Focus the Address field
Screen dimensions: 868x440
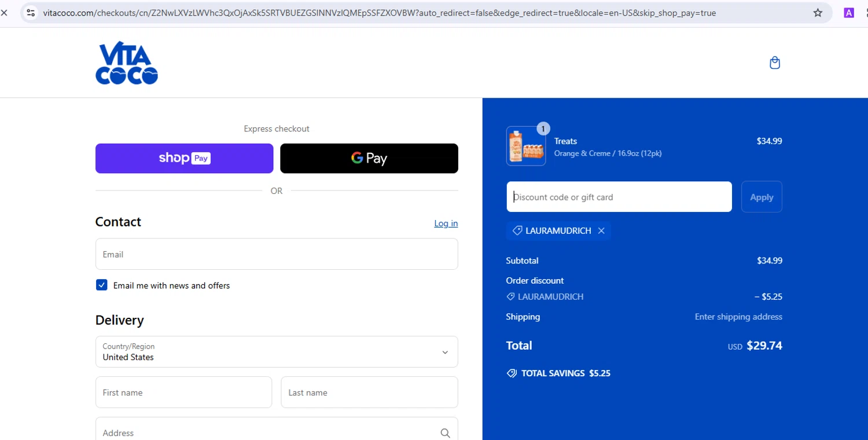click(x=277, y=431)
